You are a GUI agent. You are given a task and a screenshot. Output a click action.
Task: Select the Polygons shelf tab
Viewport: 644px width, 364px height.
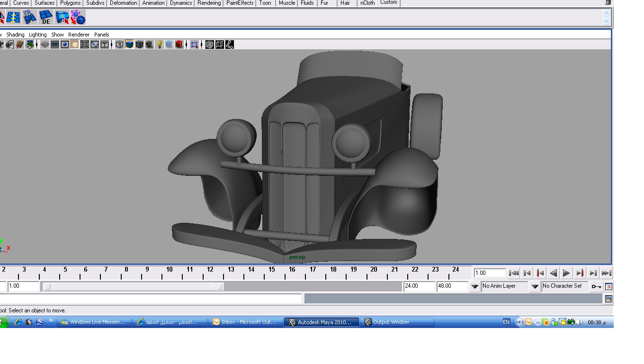[x=70, y=3]
